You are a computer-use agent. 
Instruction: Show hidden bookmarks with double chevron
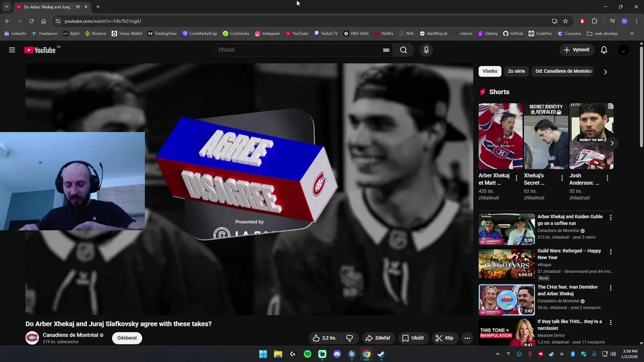point(632,34)
